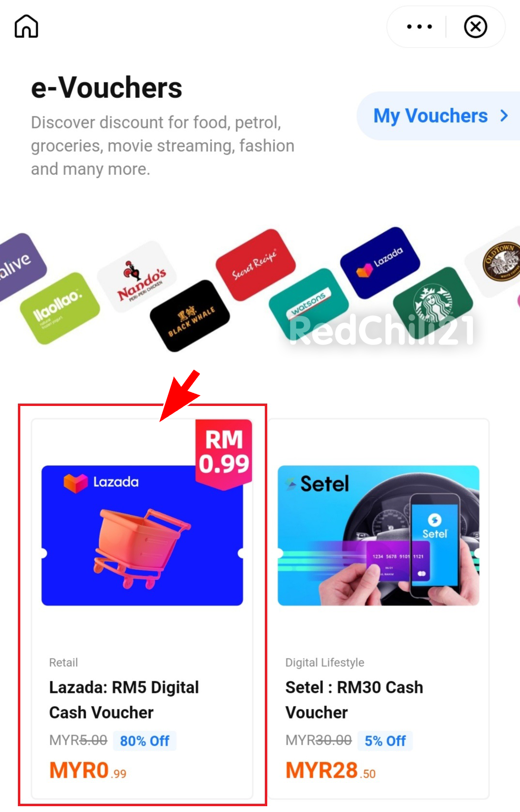Open the Lazada voucher image thumbnail

[142, 535]
